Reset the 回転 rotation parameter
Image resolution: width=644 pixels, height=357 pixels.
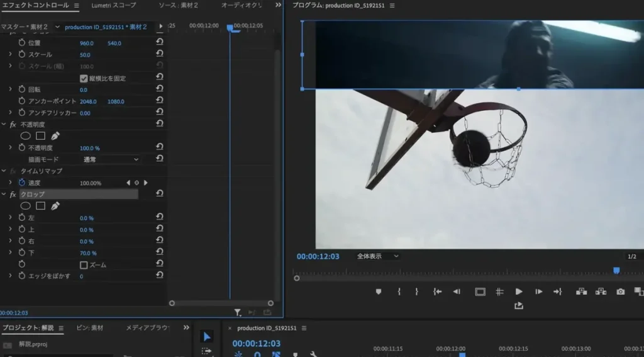coord(160,88)
